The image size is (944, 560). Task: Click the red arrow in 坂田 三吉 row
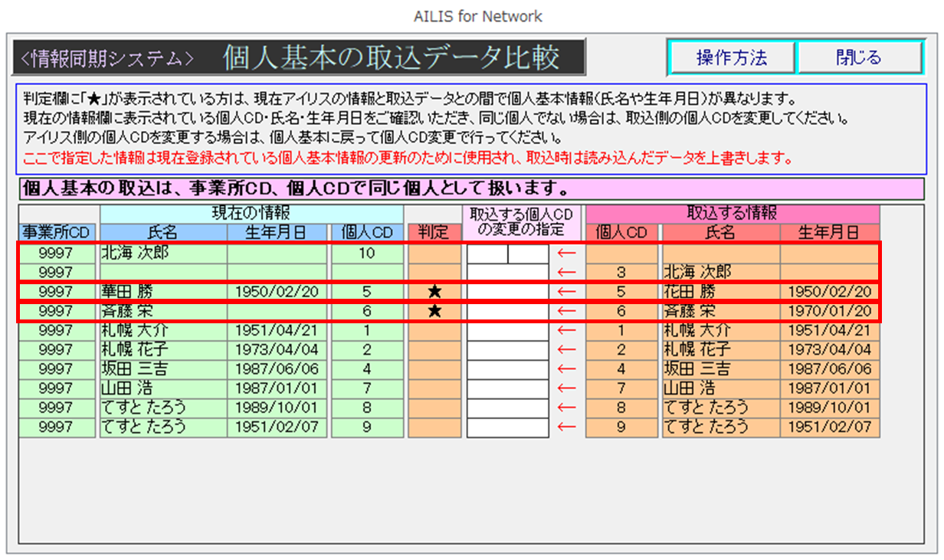(566, 369)
